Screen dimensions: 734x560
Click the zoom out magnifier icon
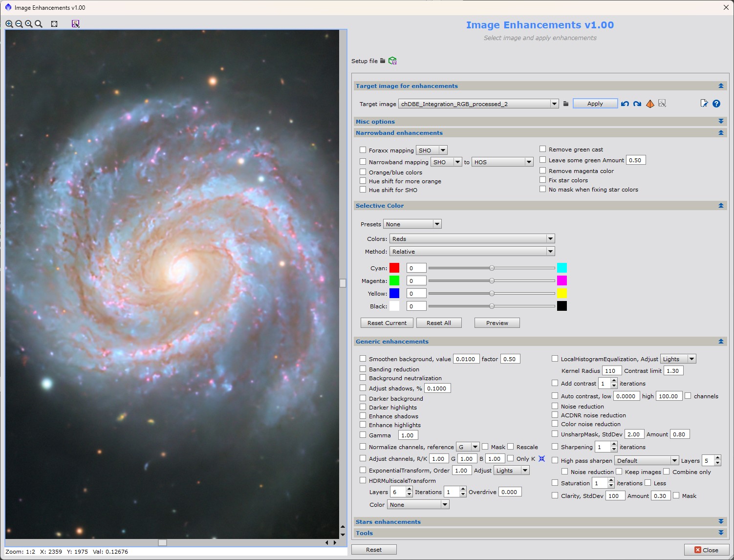coord(19,24)
